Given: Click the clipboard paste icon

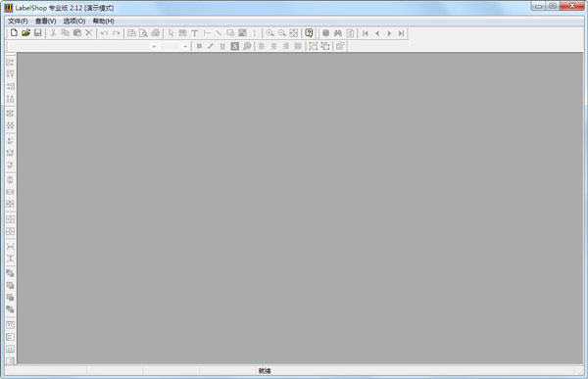Looking at the screenshot, I should tap(76, 33).
